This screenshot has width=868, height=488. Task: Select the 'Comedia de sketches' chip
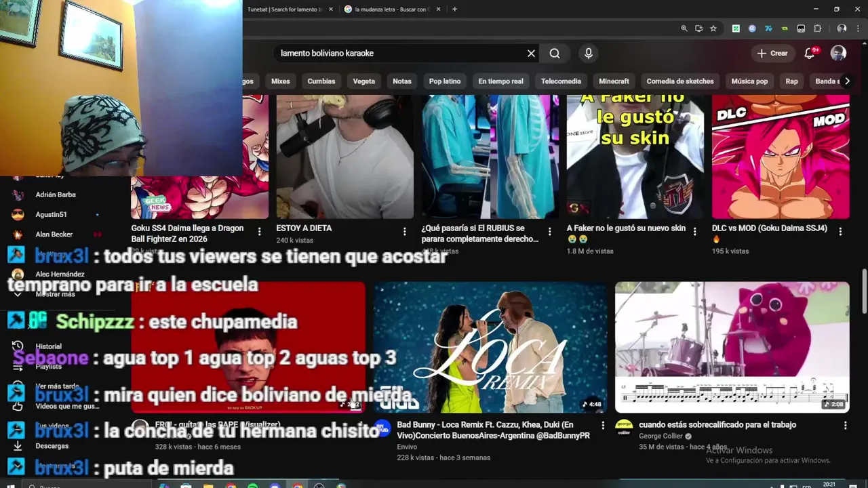(680, 81)
